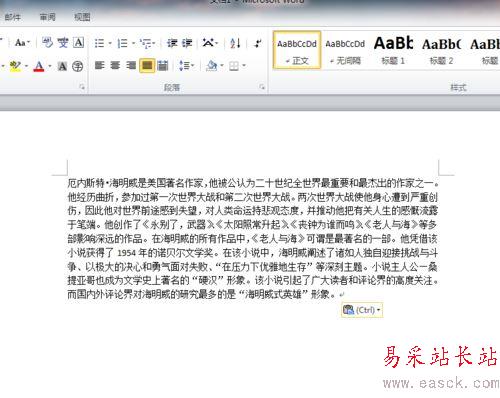Apply the Borders button
This screenshot has height=398, width=500.
(x=234, y=66)
